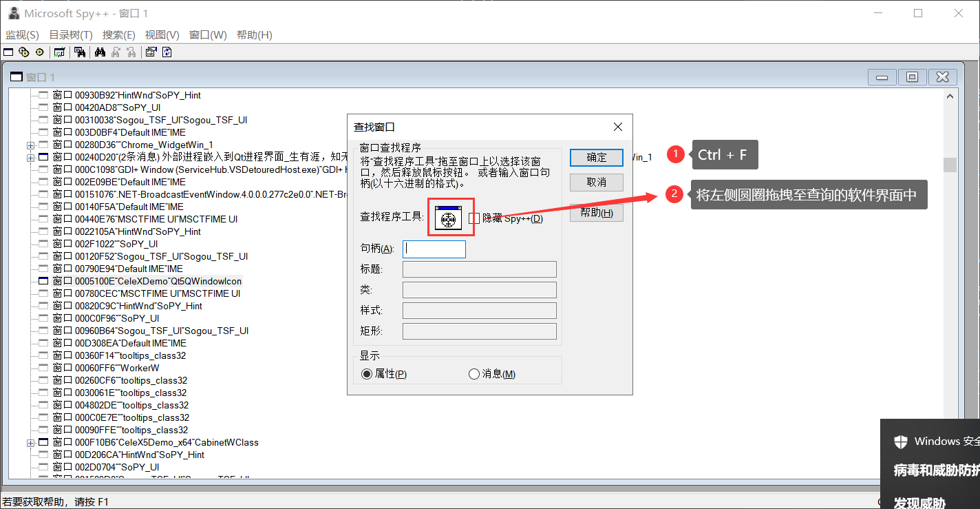The width and height of the screenshot is (980, 509).
Task: Click the 取消 button
Action: click(597, 183)
